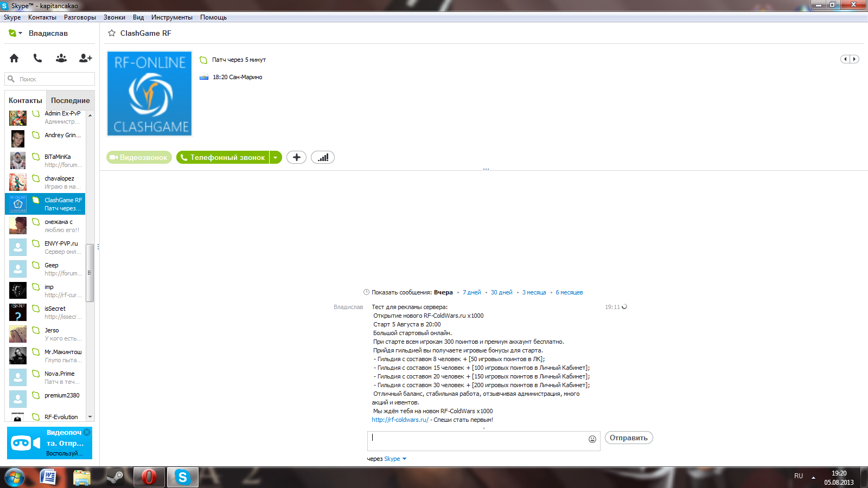Show hidden system tray icons
868x488 pixels.
[813, 477]
